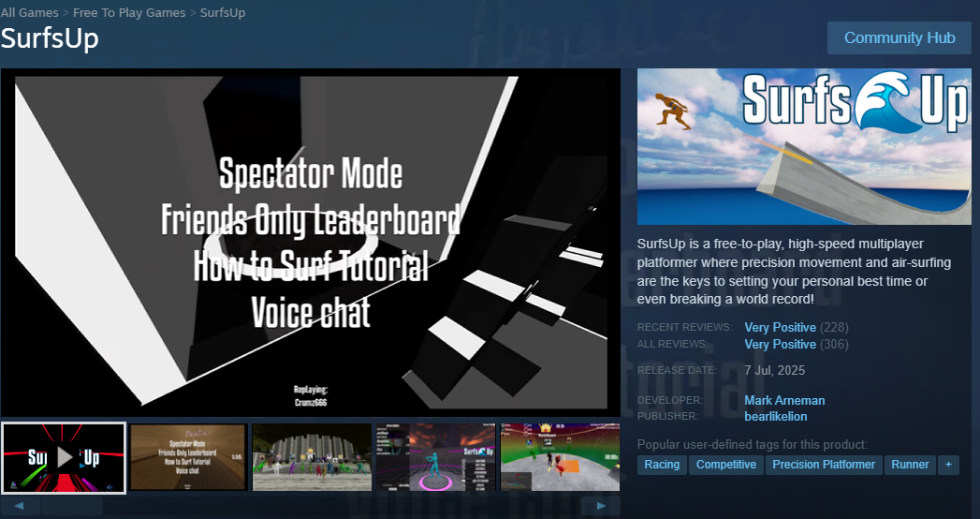Click the SurfsUp header capsule image
Viewport: 980px width, 519px height.
(804, 146)
